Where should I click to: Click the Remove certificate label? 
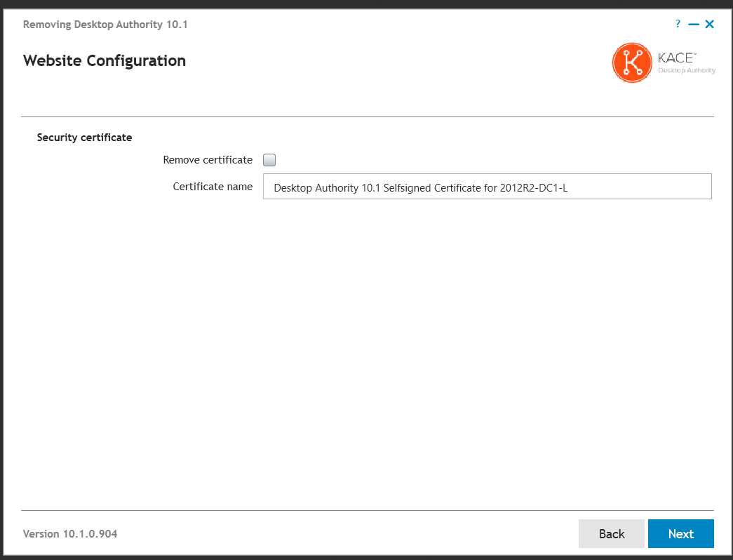[208, 160]
